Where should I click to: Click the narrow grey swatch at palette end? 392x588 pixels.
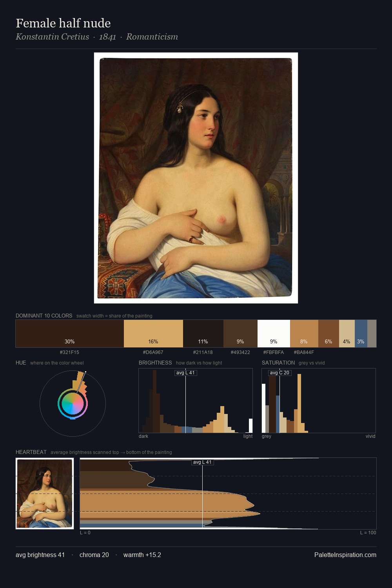point(372,334)
